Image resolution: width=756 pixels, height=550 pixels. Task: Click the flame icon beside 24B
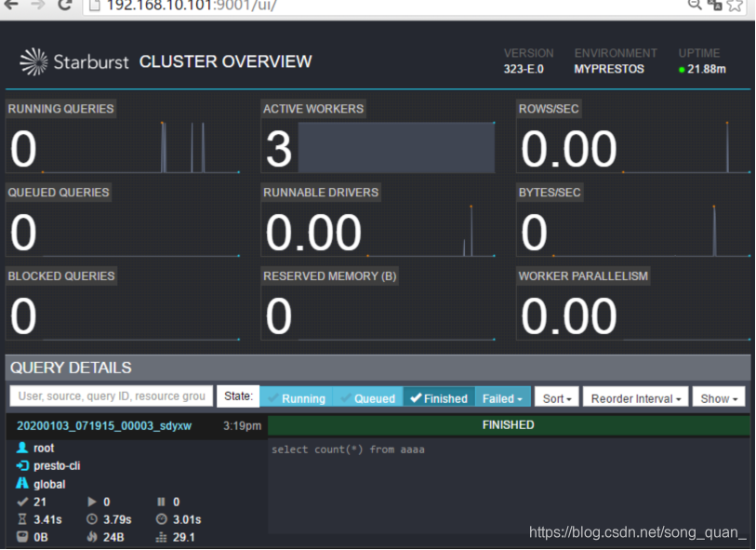coord(92,536)
